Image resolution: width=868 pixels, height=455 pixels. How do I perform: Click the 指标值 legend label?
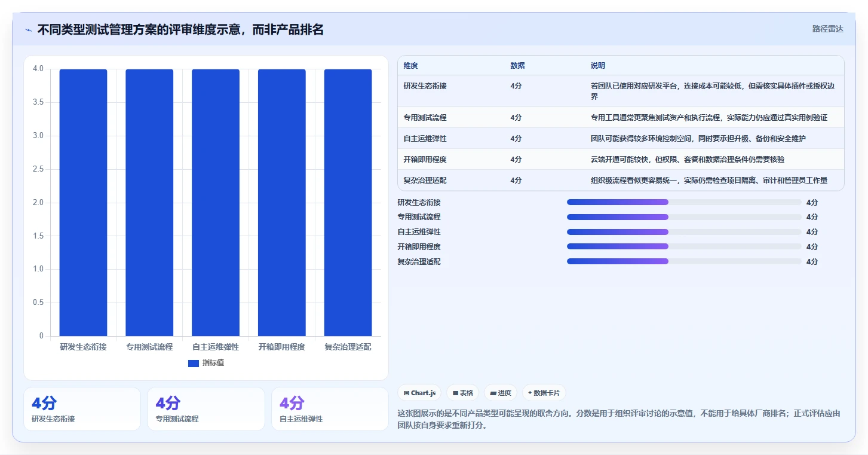(x=213, y=363)
